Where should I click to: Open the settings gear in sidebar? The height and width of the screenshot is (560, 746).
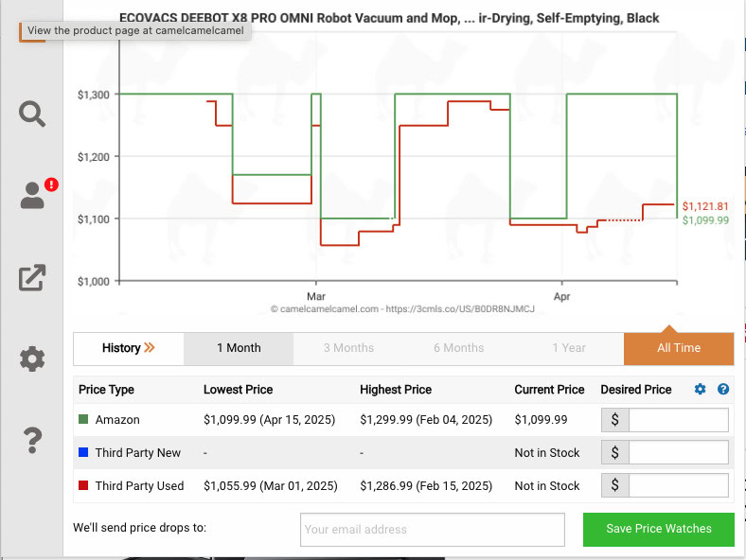click(32, 359)
